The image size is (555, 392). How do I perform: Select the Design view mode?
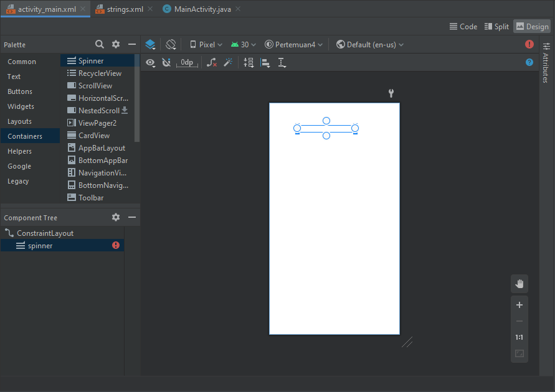pos(532,27)
